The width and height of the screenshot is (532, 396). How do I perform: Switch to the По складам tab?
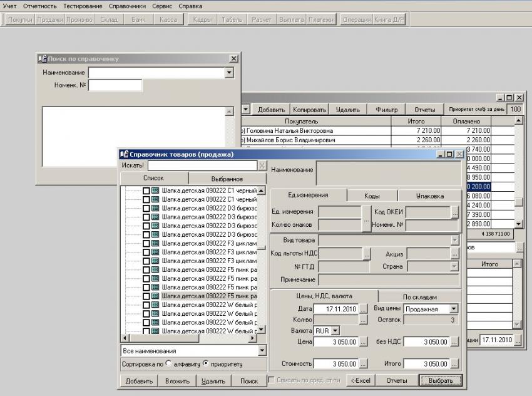pyautogui.click(x=419, y=296)
